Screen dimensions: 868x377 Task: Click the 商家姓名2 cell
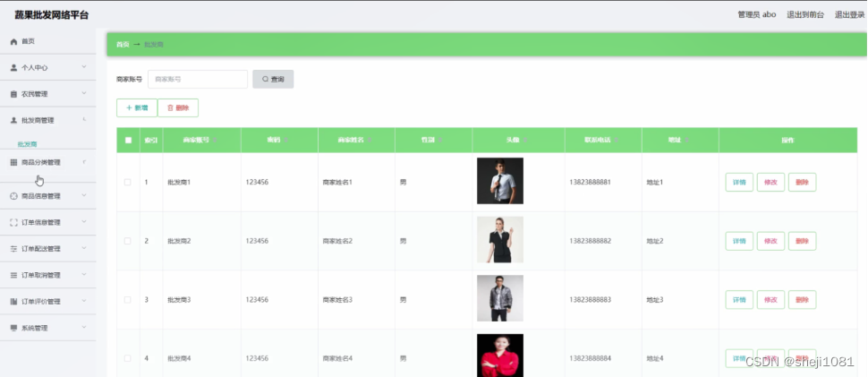(x=337, y=241)
